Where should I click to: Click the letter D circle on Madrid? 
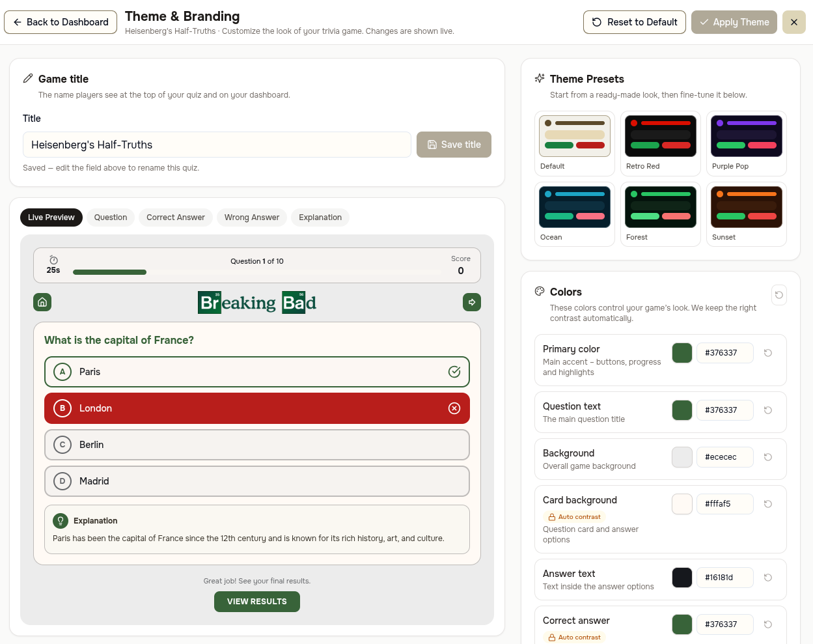coord(62,481)
